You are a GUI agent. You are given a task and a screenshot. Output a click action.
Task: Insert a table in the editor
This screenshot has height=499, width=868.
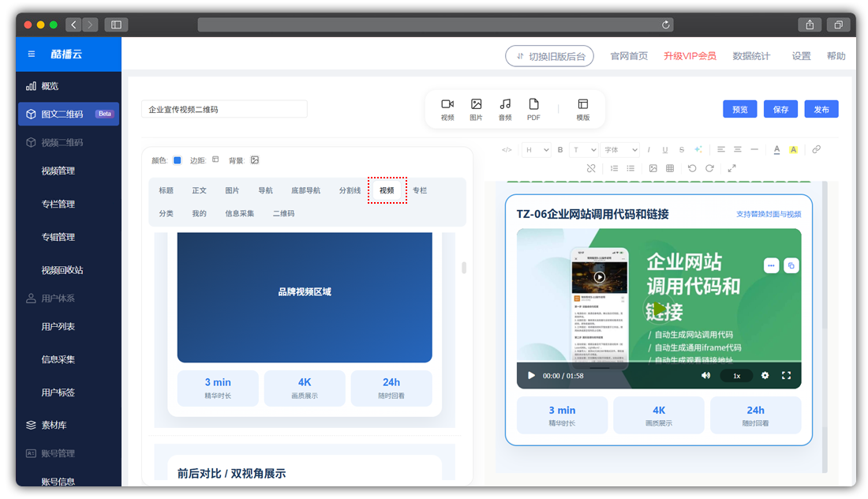(x=670, y=168)
